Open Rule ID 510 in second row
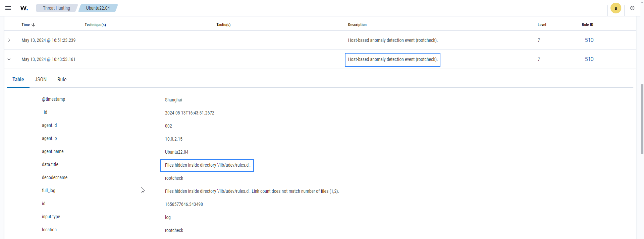Image resolution: width=644 pixels, height=239 pixels. pos(589,59)
